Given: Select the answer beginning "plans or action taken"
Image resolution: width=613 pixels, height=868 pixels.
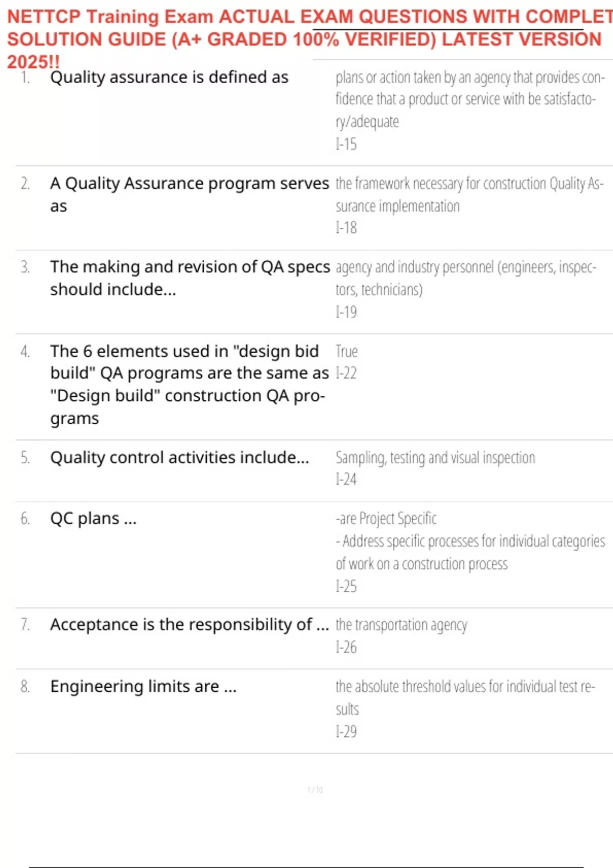Looking at the screenshot, I should pos(469,99).
